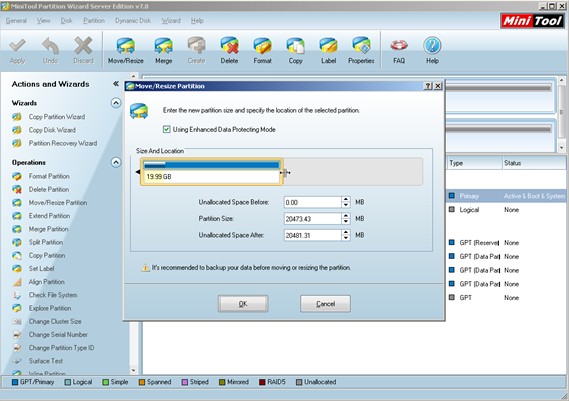Image resolution: width=569 pixels, height=401 pixels.
Task: Click Set Label icon in sidebar
Action: click(x=17, y=269)
